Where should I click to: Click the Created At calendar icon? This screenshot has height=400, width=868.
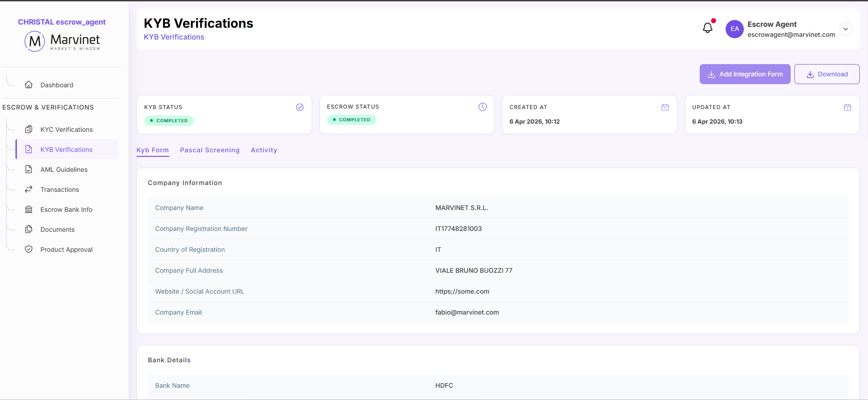tap(665, 107)
